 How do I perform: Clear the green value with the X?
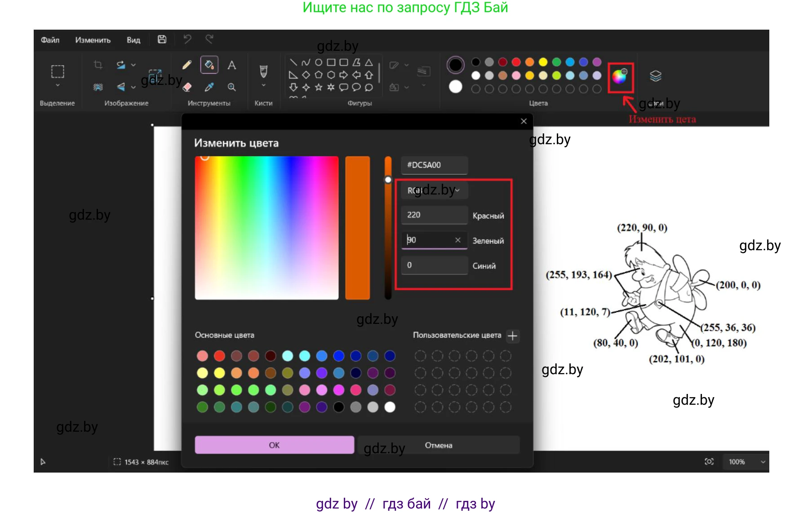coord(457,240)
